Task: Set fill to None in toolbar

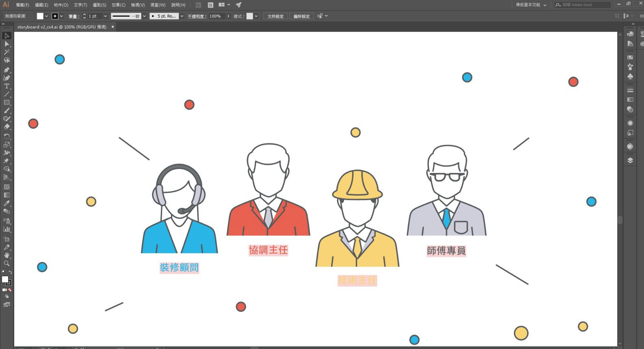Action: click(10, 290)
